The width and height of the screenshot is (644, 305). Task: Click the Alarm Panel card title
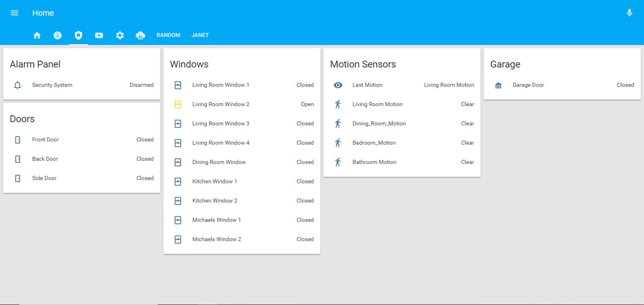point(35,64)
